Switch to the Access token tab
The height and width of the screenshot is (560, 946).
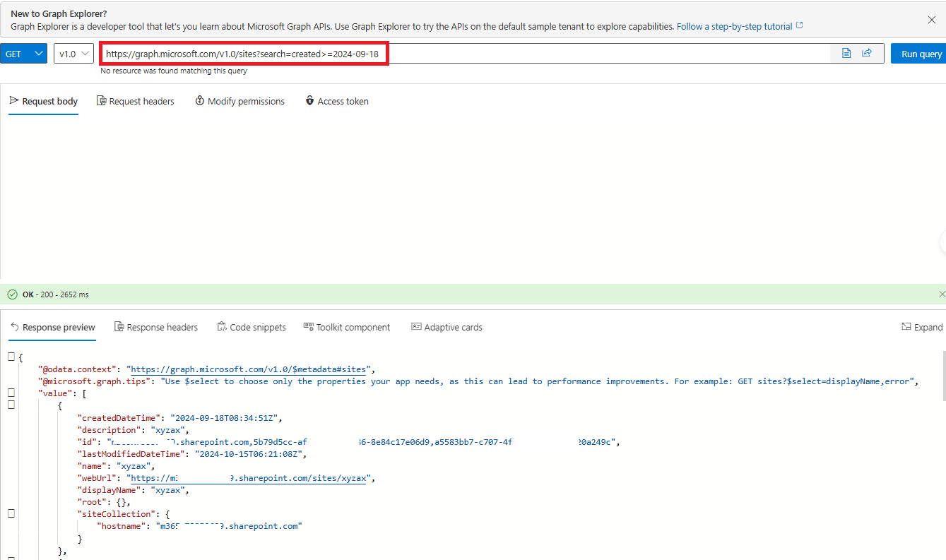pyautogui.click(x=337, y=101)
